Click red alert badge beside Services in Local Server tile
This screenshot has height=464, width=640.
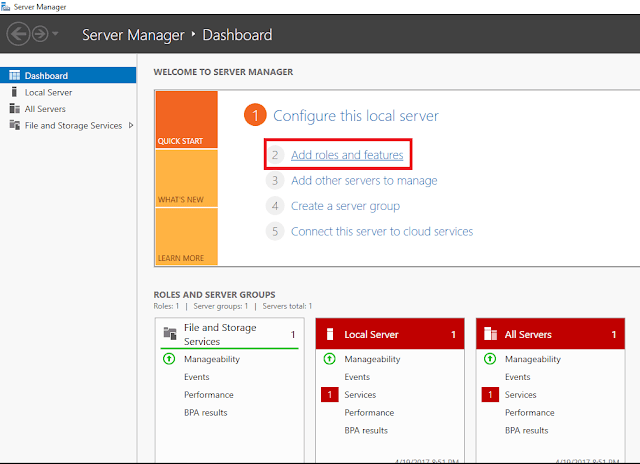click(x=329, y=395)
